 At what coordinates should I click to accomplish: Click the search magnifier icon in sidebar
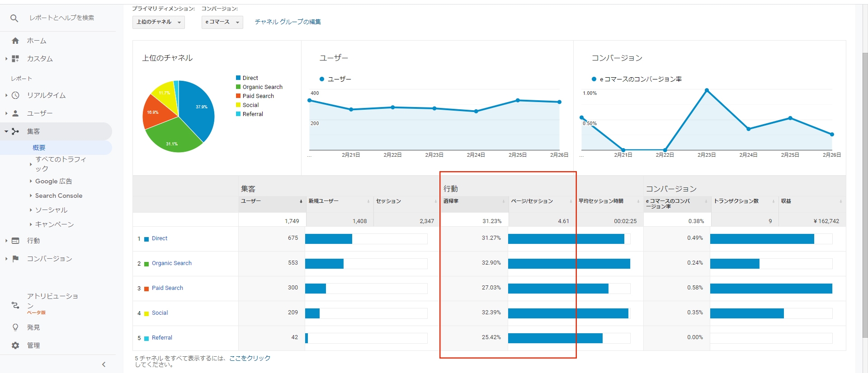pyautogui.click(x=14, y=18)
